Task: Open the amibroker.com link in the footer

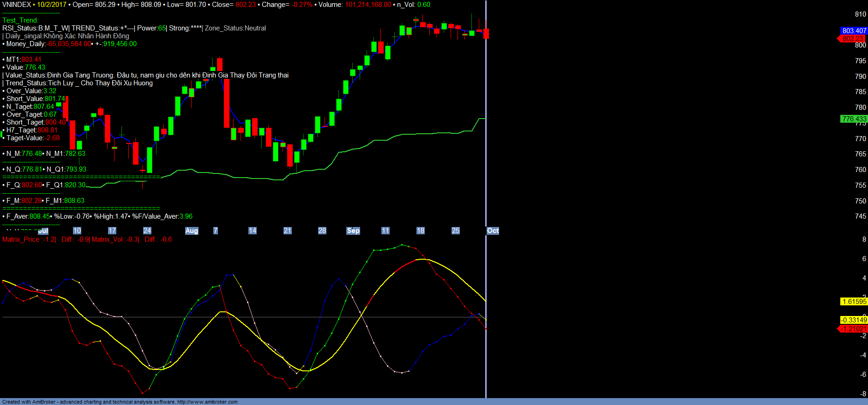Action: tap(207, 402)
